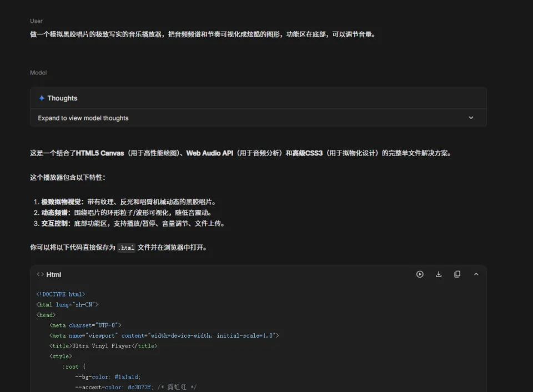Click the '<html lang="zh-CN">' code line

click(67, 305)
